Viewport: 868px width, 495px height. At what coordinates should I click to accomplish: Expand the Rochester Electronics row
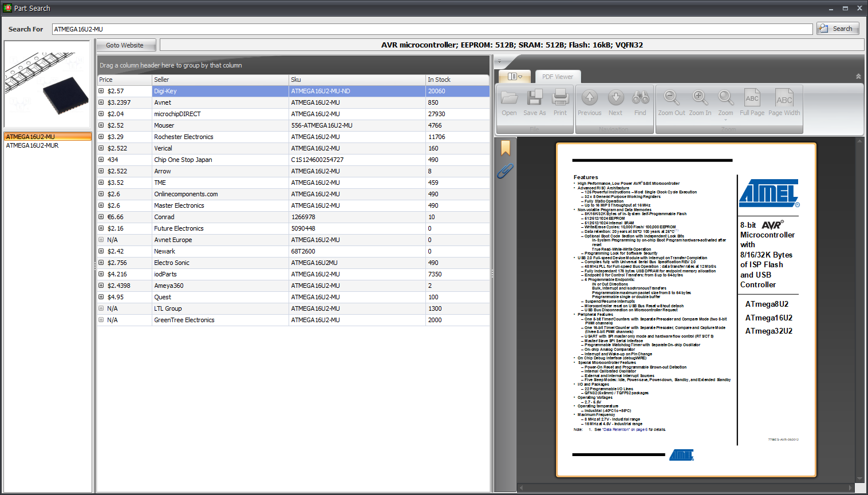[x=101, y=137]
